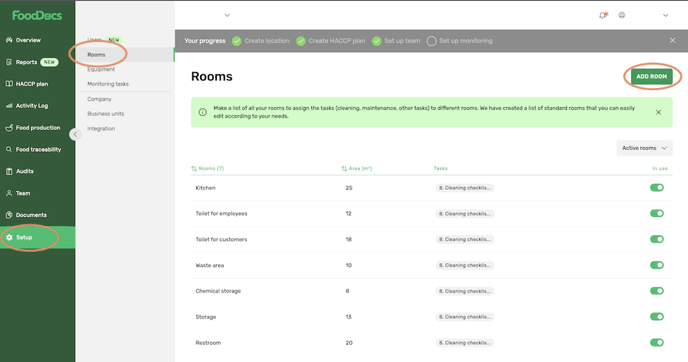Open the Food production icon
The height and width of the screenshot is (362, 688).
(x=9, y=128)
